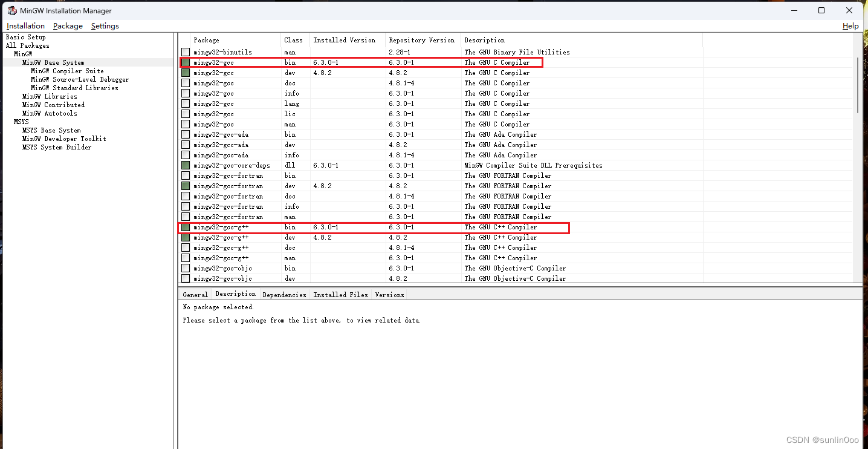This screenshot has width=868, height=449.
Task: Mark the mingw32-gcc doc package checkbox
Action: 186,83
